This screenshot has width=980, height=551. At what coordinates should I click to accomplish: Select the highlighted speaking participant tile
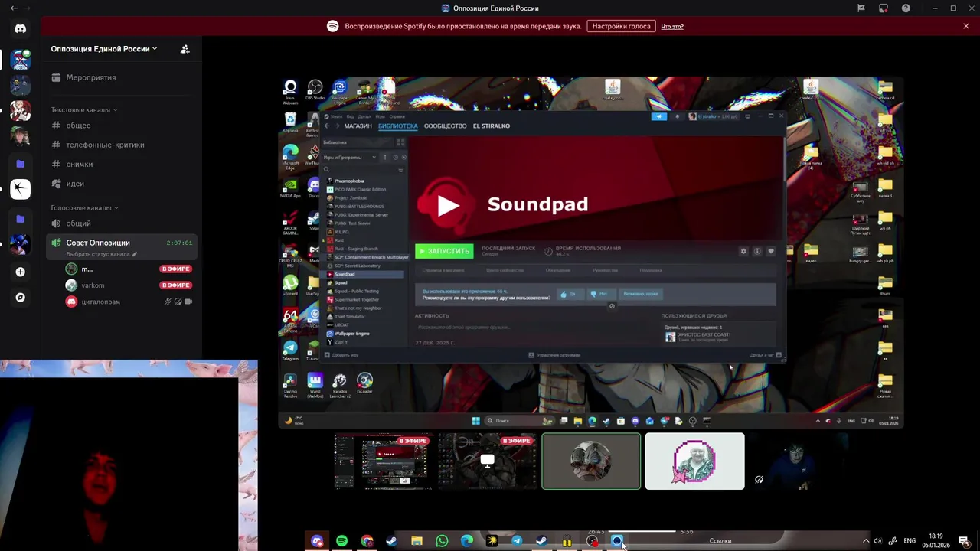591,461
